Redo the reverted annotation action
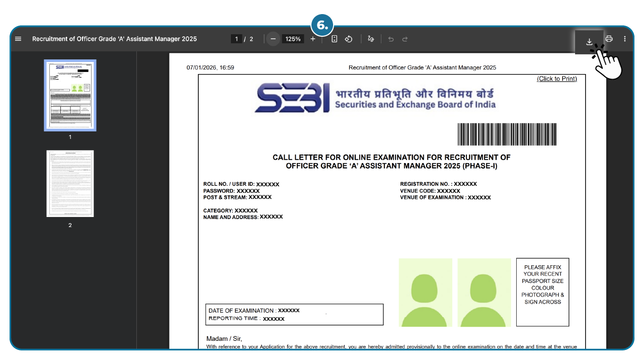 [406, 39]
